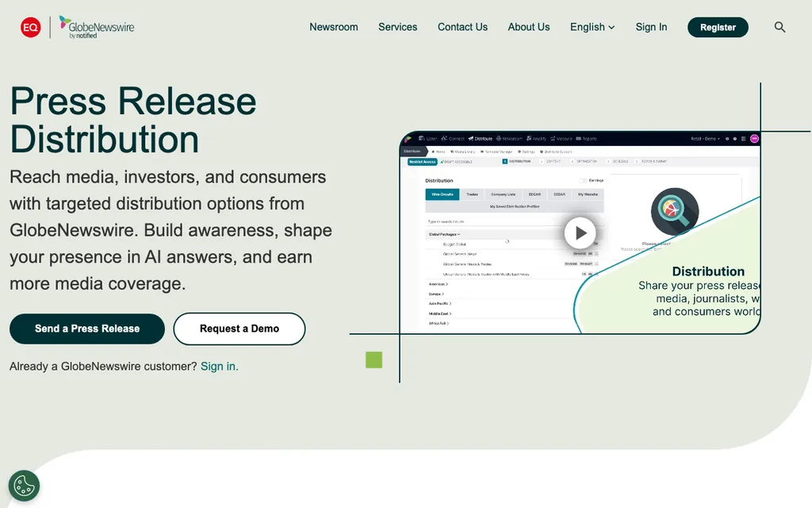Click the 'Already a GlobeNewswire customer?' text

103,367
